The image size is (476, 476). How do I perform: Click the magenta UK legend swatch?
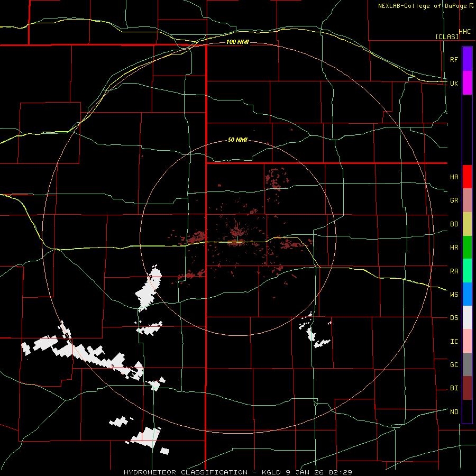(467, 83)
